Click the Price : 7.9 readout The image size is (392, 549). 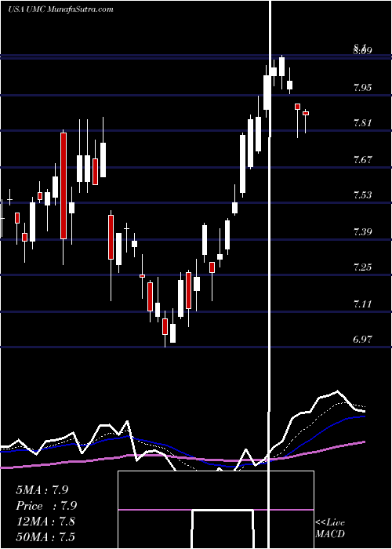point(46,506)
